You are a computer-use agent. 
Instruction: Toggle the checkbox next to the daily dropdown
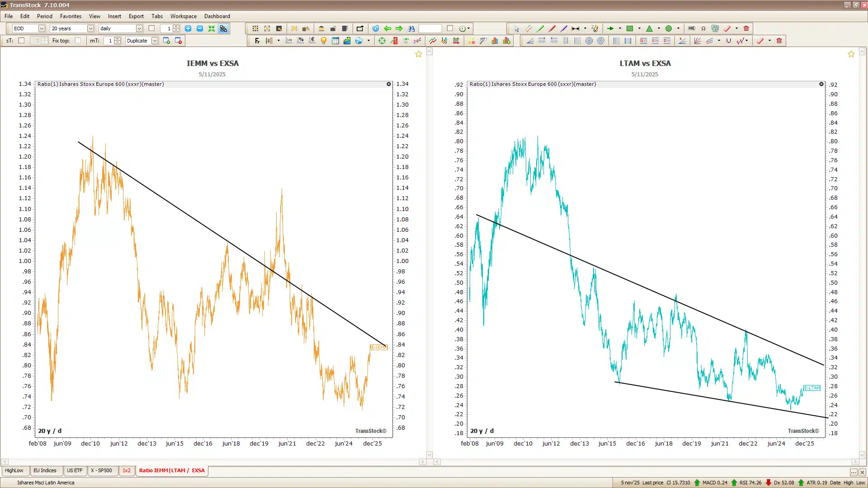152,28
